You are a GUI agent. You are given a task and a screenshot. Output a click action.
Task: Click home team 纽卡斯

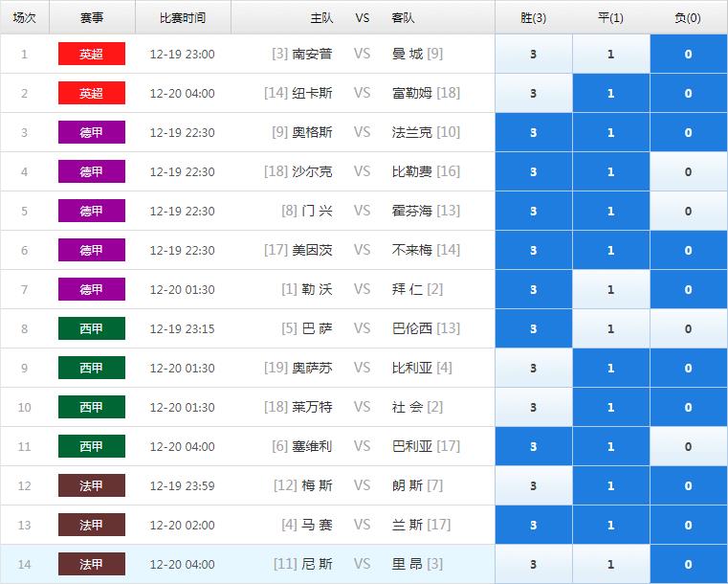312,94
